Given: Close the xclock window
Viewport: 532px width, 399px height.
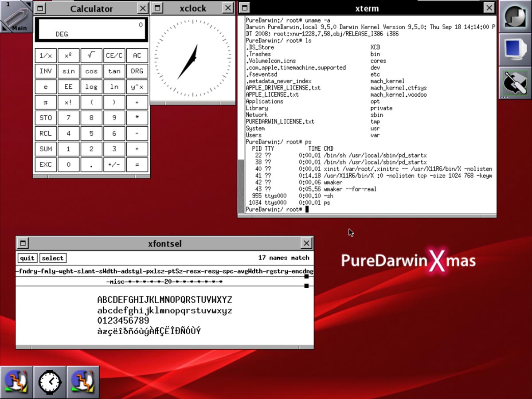Looking at the screenshot, I should click(x=228, y=8).
